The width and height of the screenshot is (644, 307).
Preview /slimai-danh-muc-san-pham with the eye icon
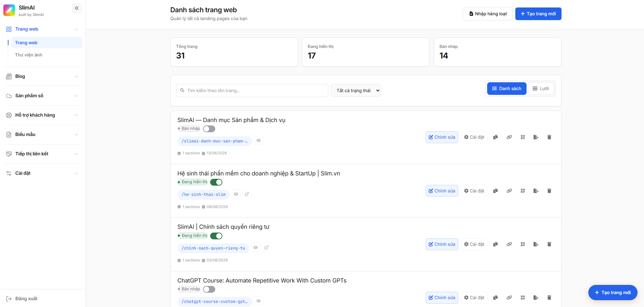click(x=259, y=140)
